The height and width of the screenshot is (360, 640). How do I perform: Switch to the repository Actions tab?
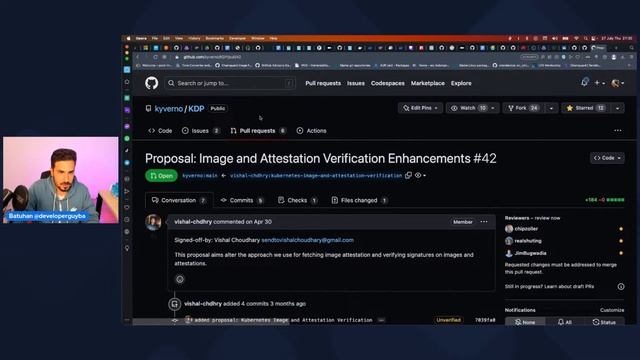pyautogui.click(x=311, y=131)
